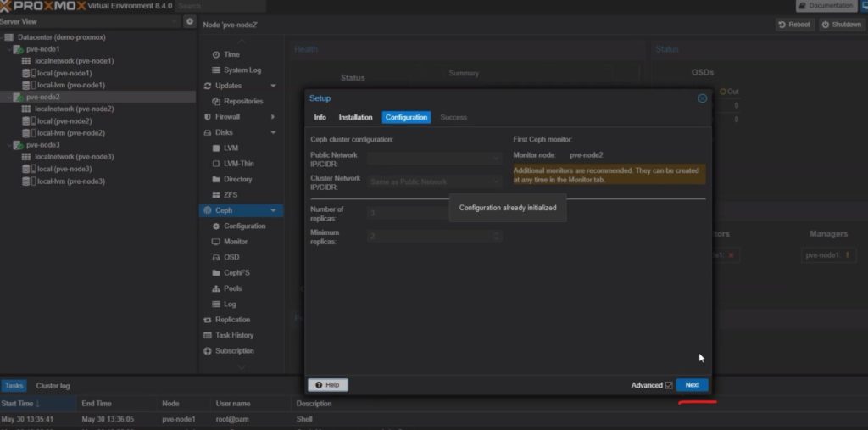Click the ZFS grid icon
Viewport: 868px width, 430px height.
tap(216, 195)
